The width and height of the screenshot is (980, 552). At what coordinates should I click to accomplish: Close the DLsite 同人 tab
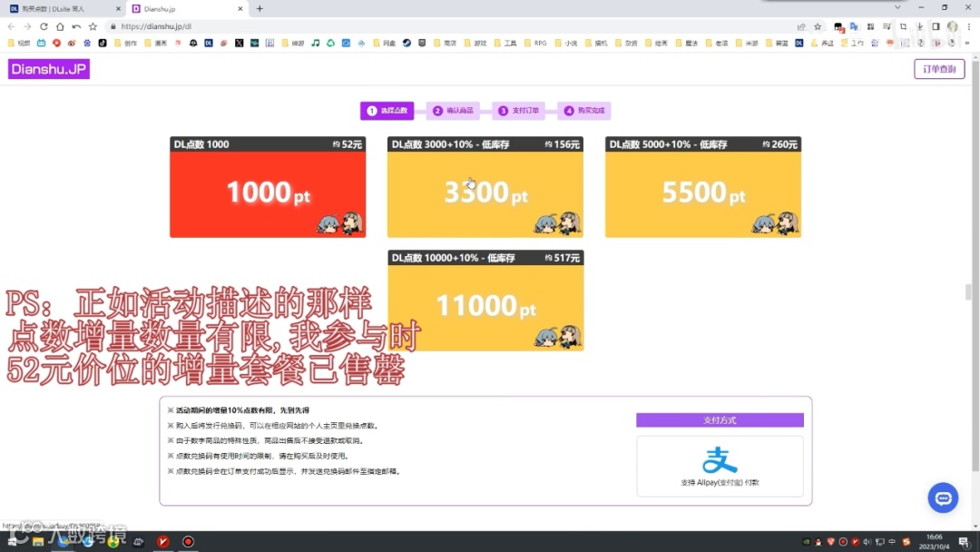118,9
